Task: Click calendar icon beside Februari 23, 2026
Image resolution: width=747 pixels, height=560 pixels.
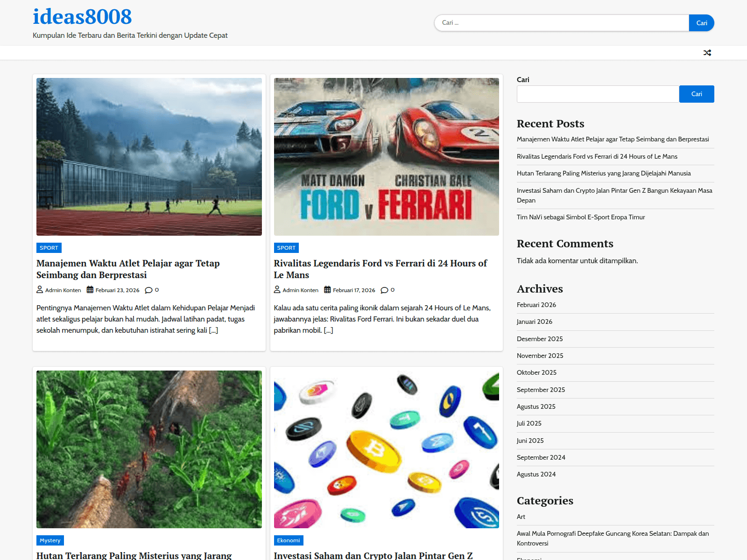Action: pyautogui.click(x=90, y=290)
